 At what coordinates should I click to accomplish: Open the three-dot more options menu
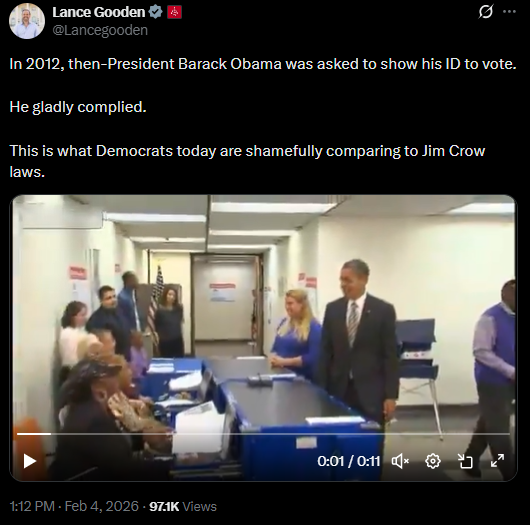509,12
